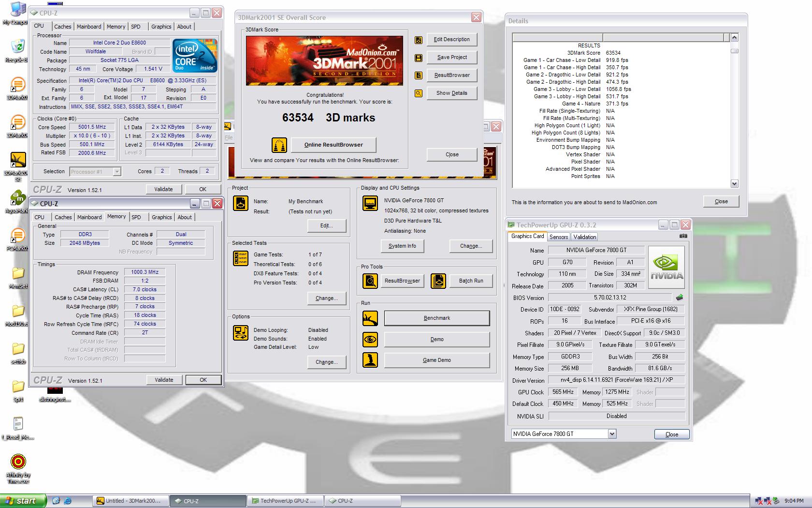The image size is (812, 508).
Task: Click the Edit Description notepad icon
Action: tap(419, 40)
